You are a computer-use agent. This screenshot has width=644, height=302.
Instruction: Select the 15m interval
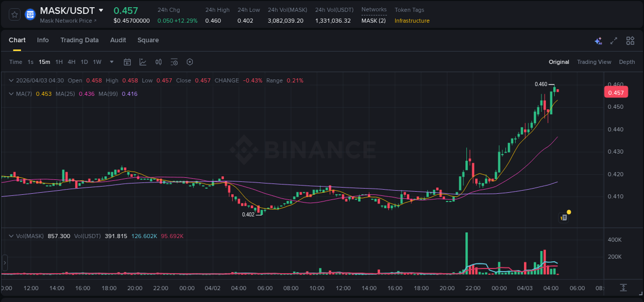44,62
